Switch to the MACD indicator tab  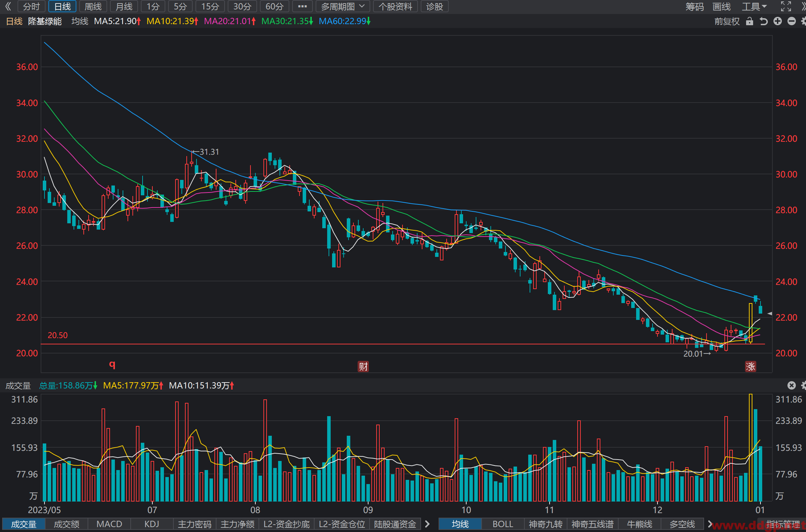(109, 524)
